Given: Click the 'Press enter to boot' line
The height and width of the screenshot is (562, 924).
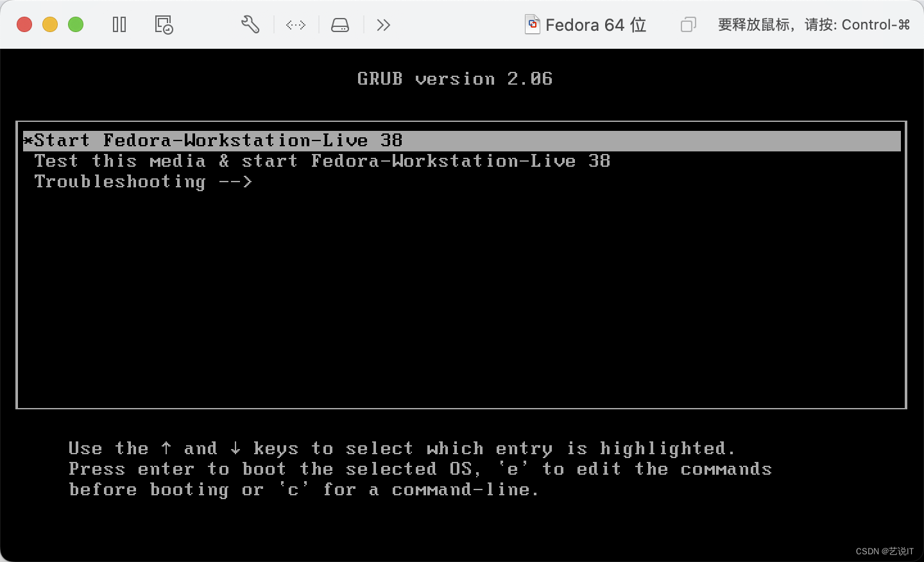Looking at the screenshot, I should click(x=420, y=469).
